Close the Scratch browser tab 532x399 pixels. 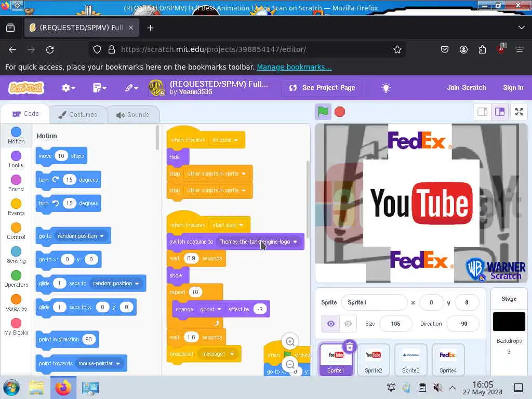[131, 28]
